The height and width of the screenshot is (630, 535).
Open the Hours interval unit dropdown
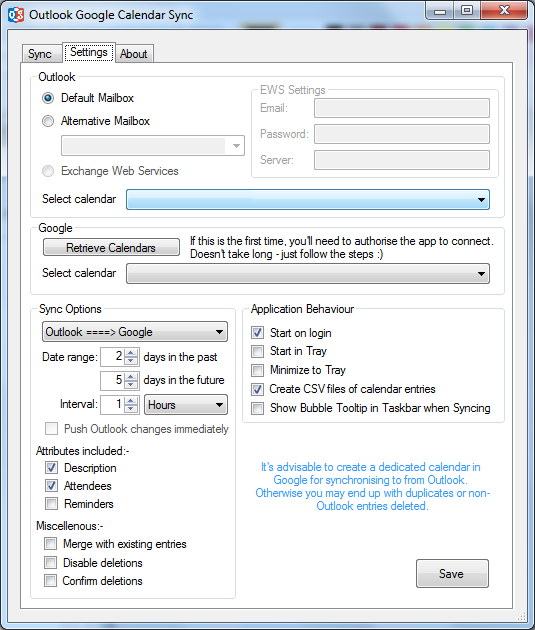[186, 405]
